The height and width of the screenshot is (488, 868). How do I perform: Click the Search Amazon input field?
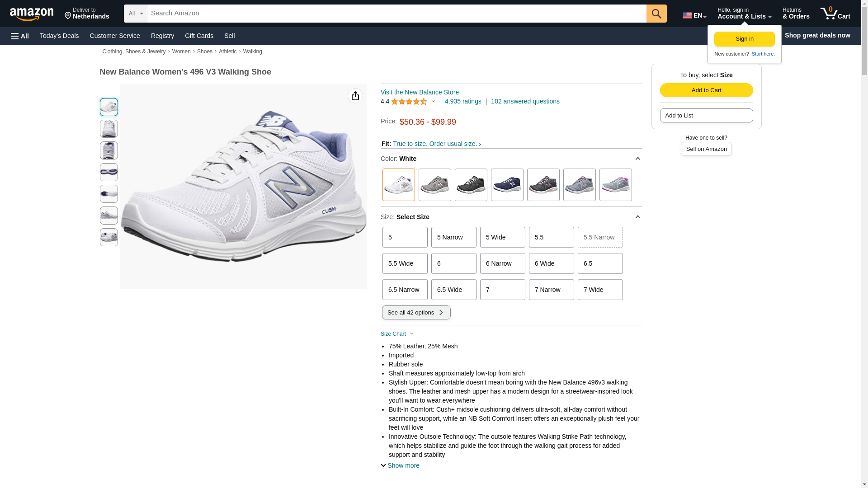click(x=396, y=14)
